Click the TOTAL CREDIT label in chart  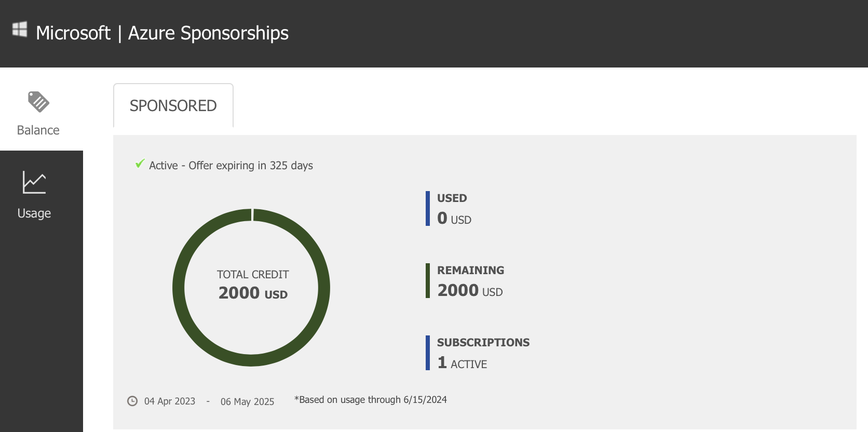(x=253, y=274)
